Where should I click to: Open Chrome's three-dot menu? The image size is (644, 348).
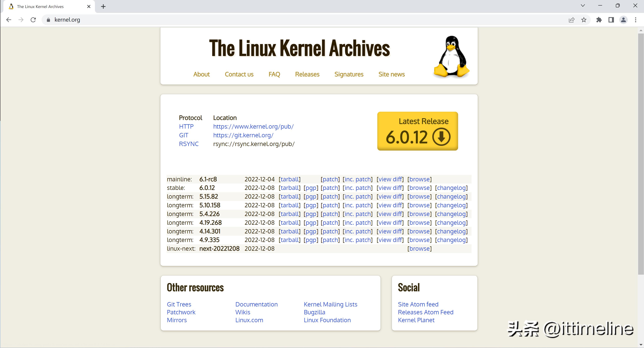point(636,20)
